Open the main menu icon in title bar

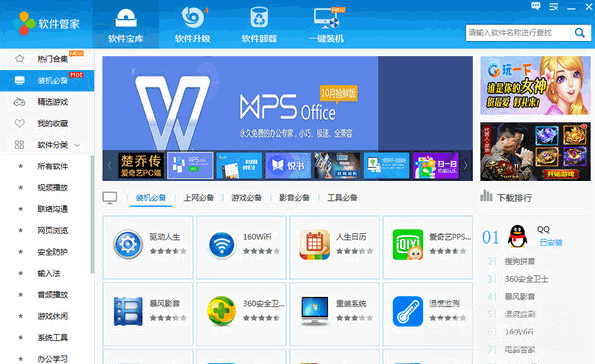coord(554,6)
